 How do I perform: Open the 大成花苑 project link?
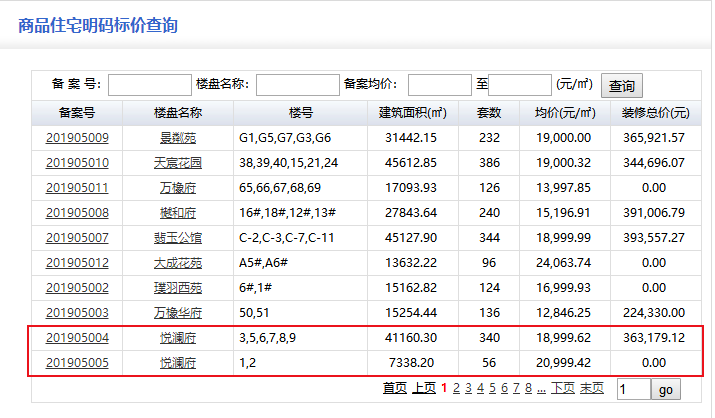tap(178, 262)
